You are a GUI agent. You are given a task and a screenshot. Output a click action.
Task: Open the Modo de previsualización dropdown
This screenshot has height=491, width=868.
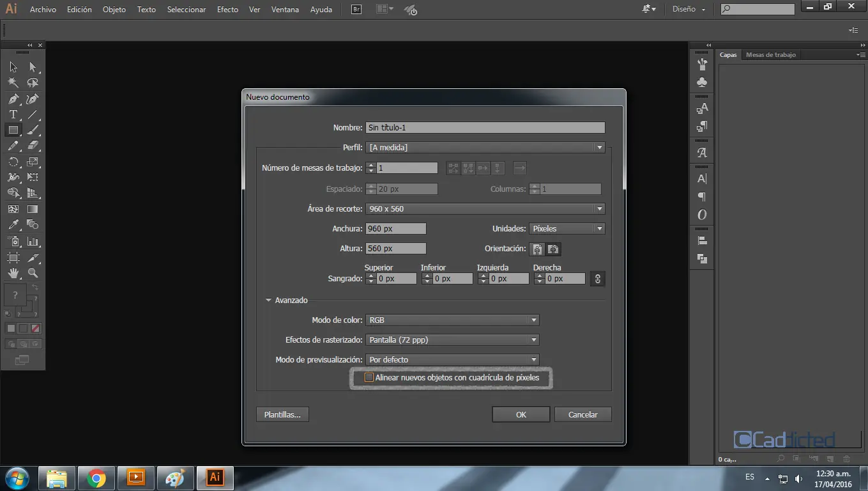[453, 359]
